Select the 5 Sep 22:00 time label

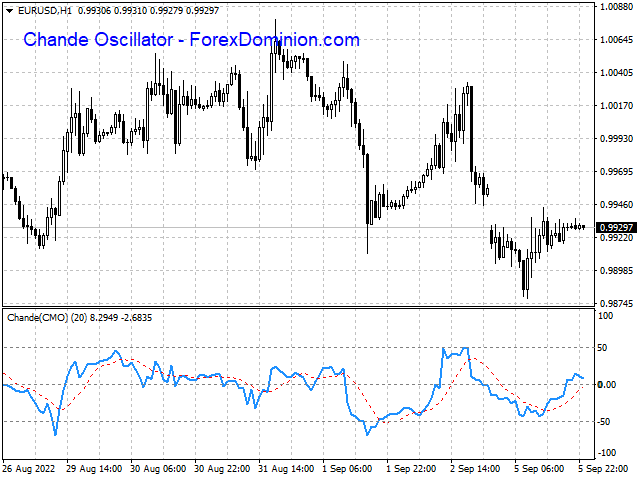point(603,469)
